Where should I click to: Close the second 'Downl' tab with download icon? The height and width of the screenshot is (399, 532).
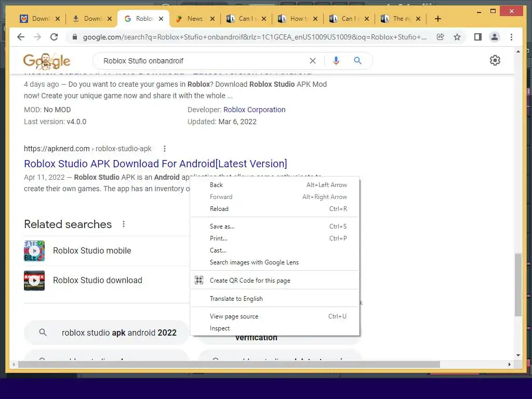coord(110,19)
